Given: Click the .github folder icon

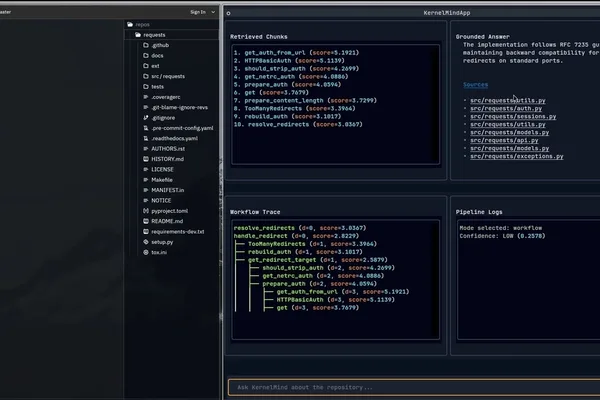Looking at the screenshot, I should 146,45.
